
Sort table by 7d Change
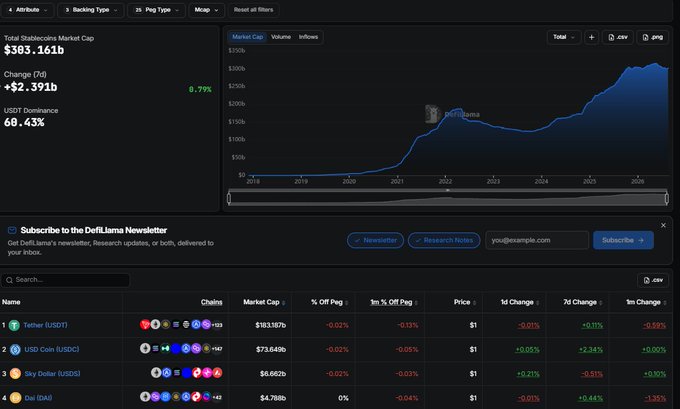(583, 302)
